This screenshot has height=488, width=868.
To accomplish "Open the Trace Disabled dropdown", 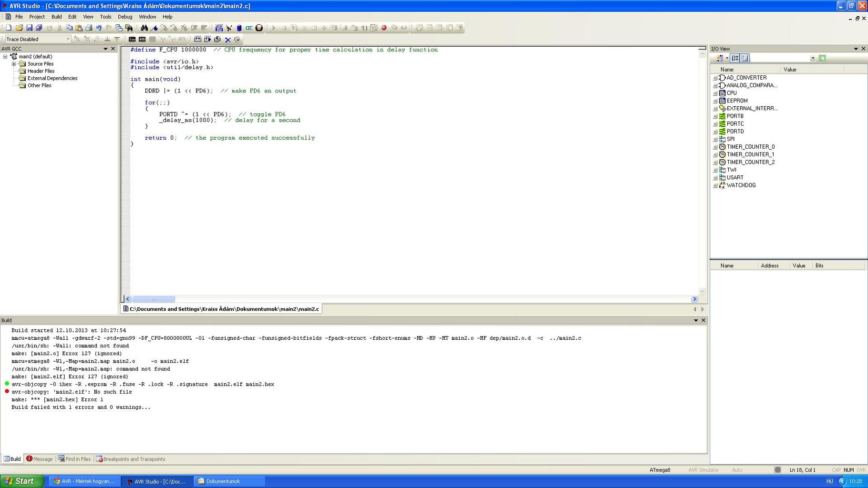I will 68,40.
